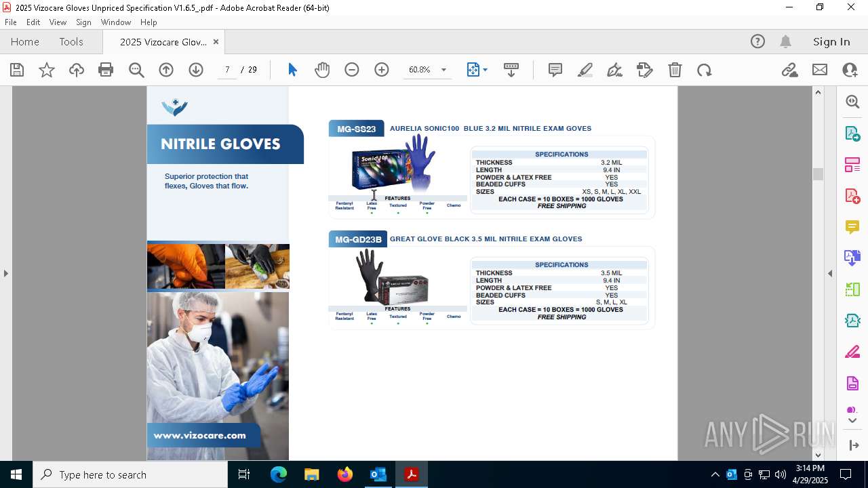The image size is (868, 488).
Task: Click the scroll down arrow
Action: click(818, 455)
